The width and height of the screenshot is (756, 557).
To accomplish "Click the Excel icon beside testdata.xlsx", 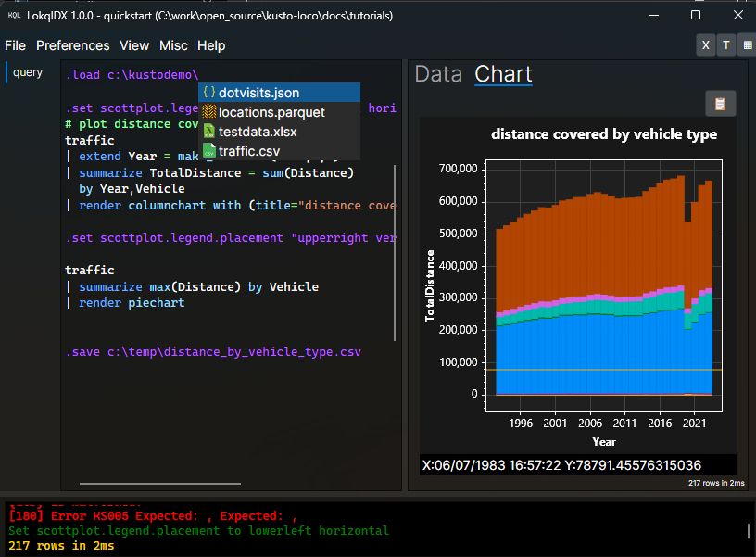I will [x=208, y=132].
